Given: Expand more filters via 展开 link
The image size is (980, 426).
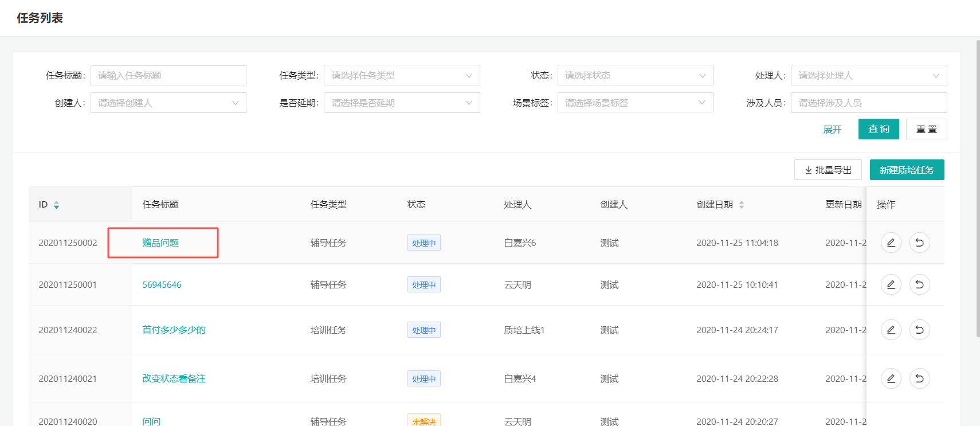Looking at the screenshot, I should point(832,130).
